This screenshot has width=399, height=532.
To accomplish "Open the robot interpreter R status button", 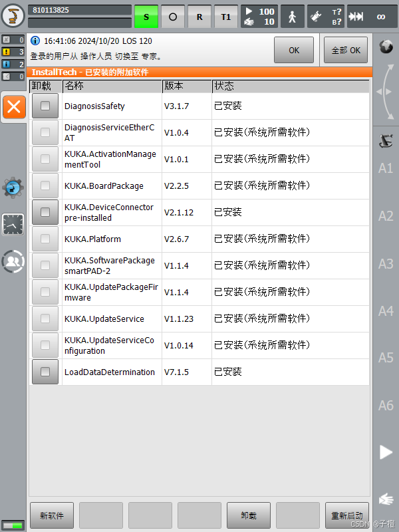I will 199,17.
